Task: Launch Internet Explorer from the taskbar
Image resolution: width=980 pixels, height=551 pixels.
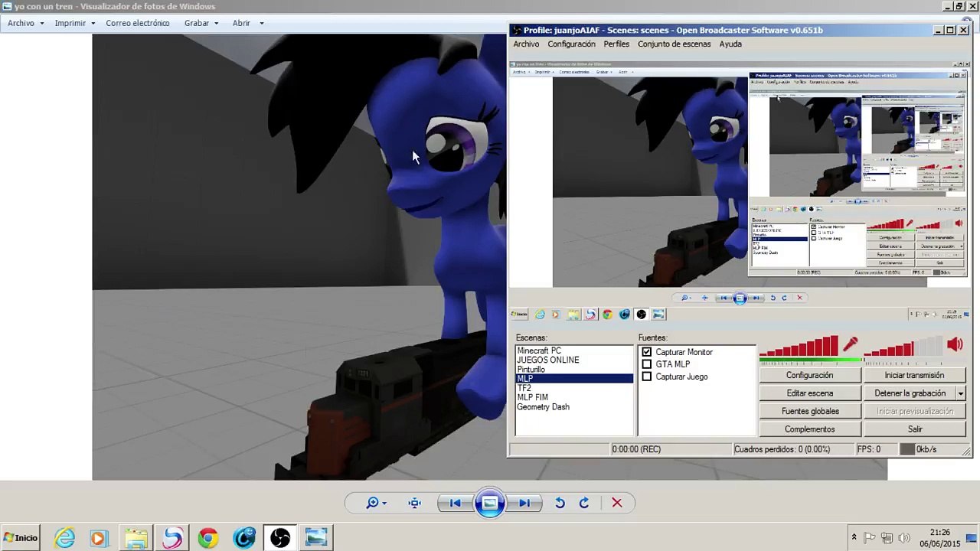Action: click(64, 539)
